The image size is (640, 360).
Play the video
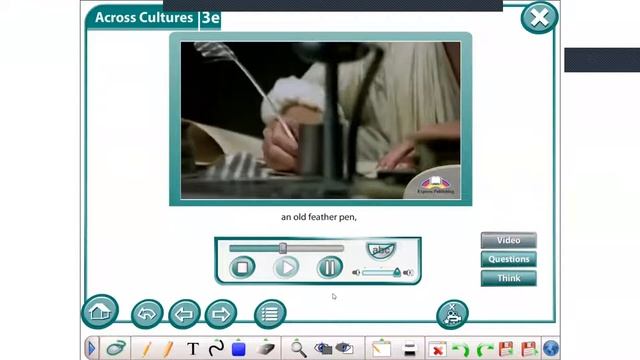286,268
